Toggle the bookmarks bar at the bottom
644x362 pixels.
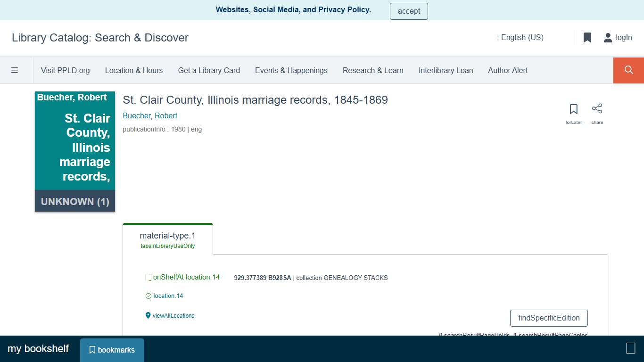[112, 350]
